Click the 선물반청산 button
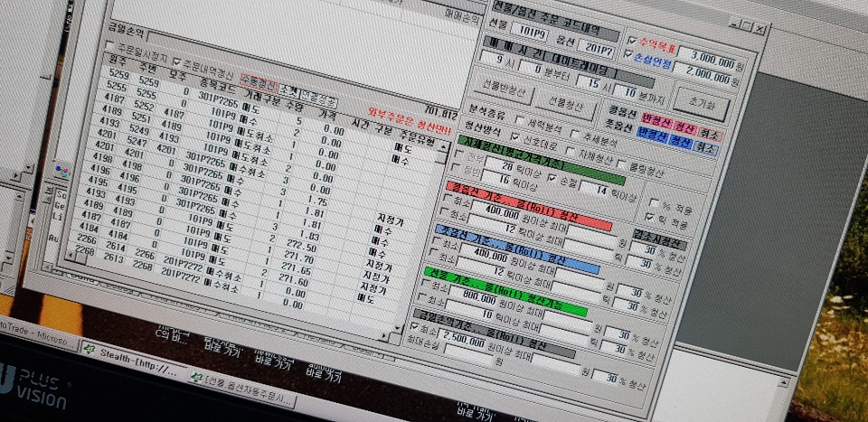 click(502, 88)
